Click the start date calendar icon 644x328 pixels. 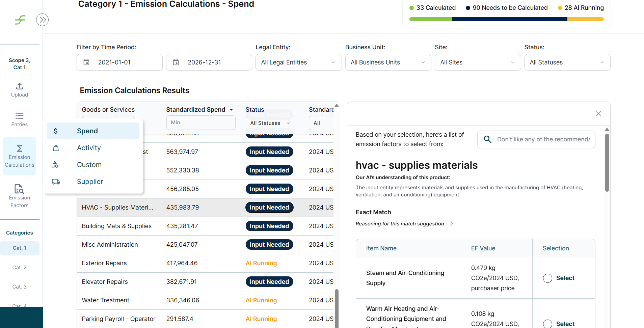(86, 62)
